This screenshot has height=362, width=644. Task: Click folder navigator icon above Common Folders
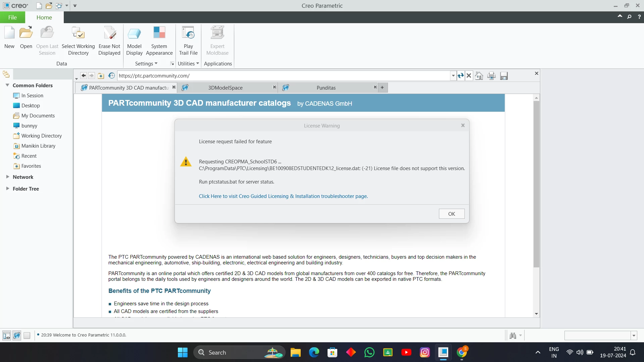(6, 74)
